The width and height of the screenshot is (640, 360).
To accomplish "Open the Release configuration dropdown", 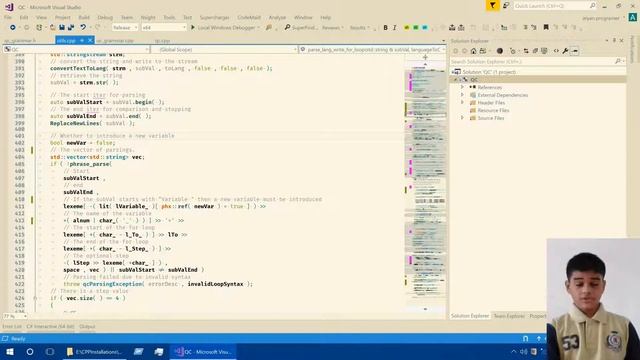I will (124, 27).
